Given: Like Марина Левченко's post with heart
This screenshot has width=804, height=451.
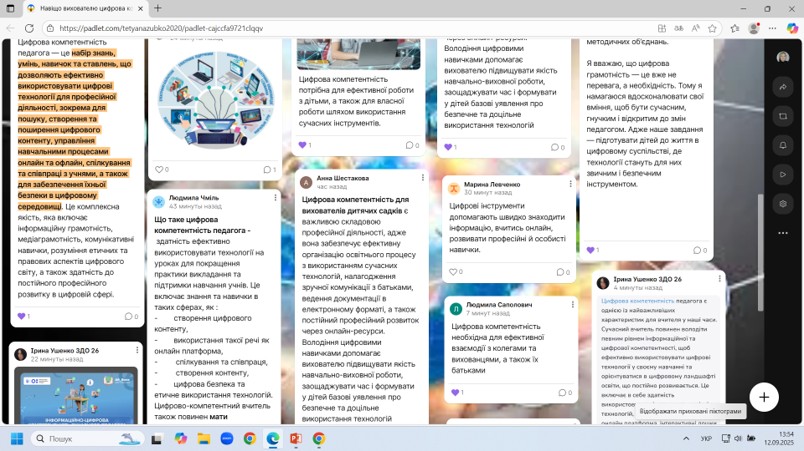Looking at the screenshot, I should (453, 272).
